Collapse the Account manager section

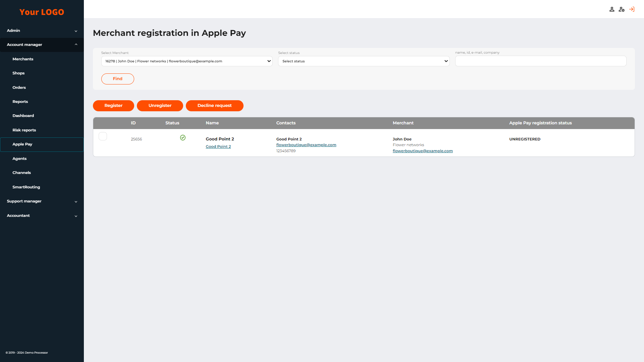(42, 45)
